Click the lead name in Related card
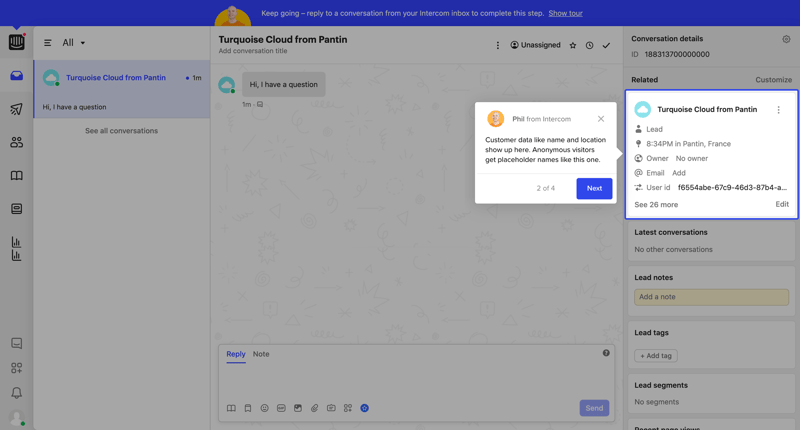This screenshot has height=430, width=800. pos(707,110)
